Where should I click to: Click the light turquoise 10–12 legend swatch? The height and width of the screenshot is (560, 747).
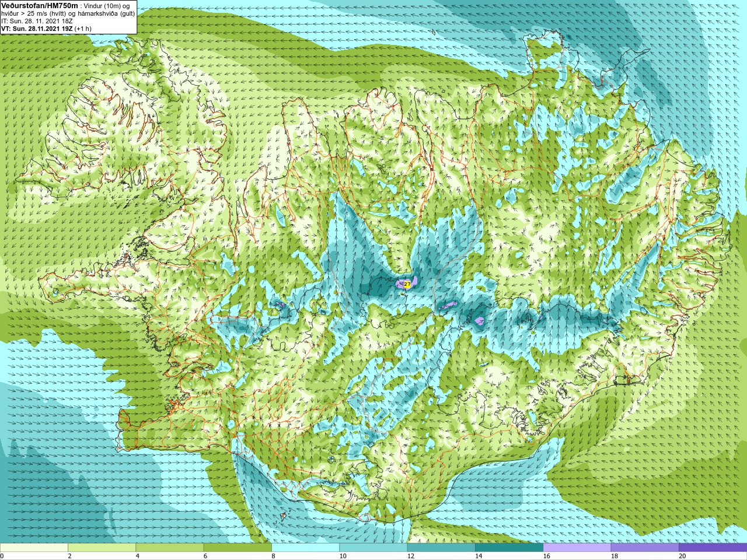(x=373, y=548)
